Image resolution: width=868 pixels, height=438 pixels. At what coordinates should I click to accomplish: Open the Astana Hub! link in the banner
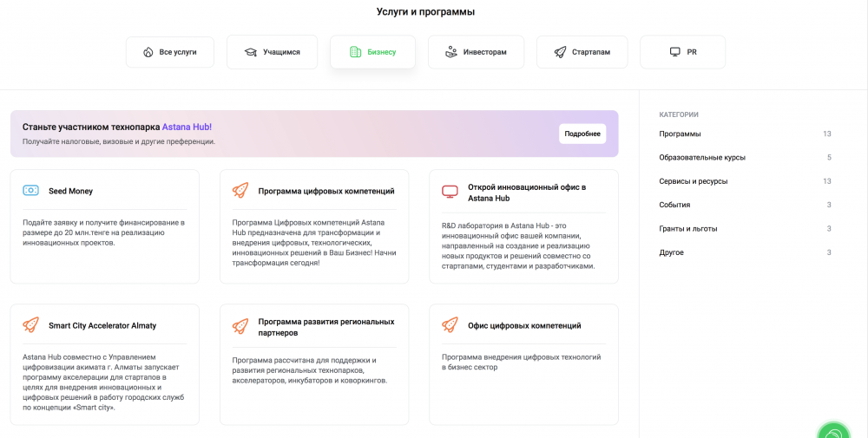tap(187, 127)
